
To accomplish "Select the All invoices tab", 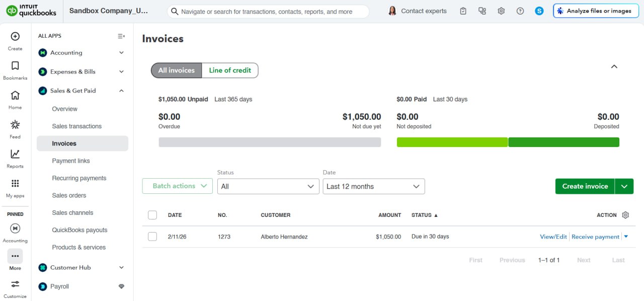I will click(x=176, y=70).
